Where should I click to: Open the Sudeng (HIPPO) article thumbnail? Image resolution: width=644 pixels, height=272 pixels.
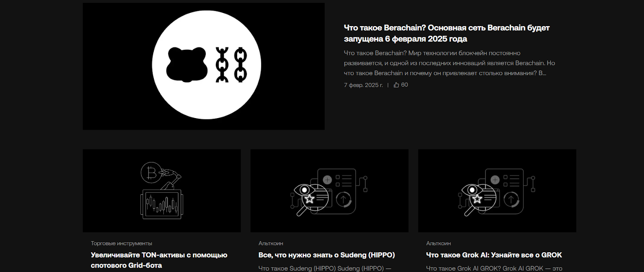pyautogui.click(x=329, y=191)
